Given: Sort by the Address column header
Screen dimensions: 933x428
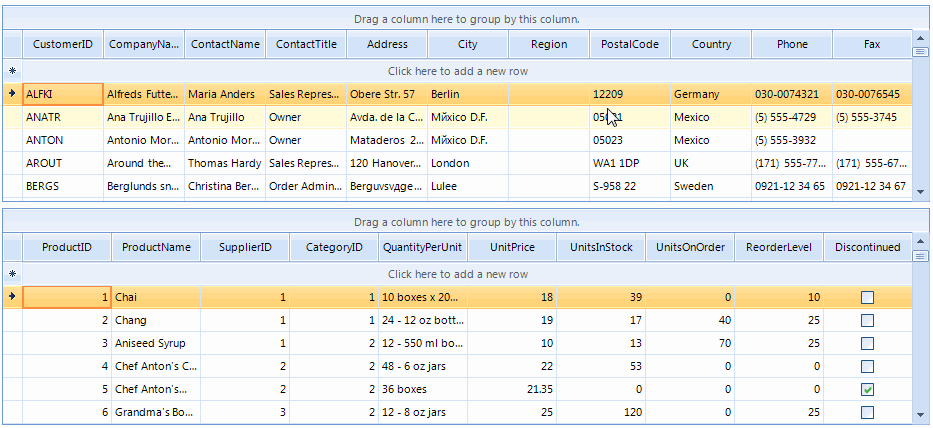Looking at the screenshot, I should coord(387,44).
